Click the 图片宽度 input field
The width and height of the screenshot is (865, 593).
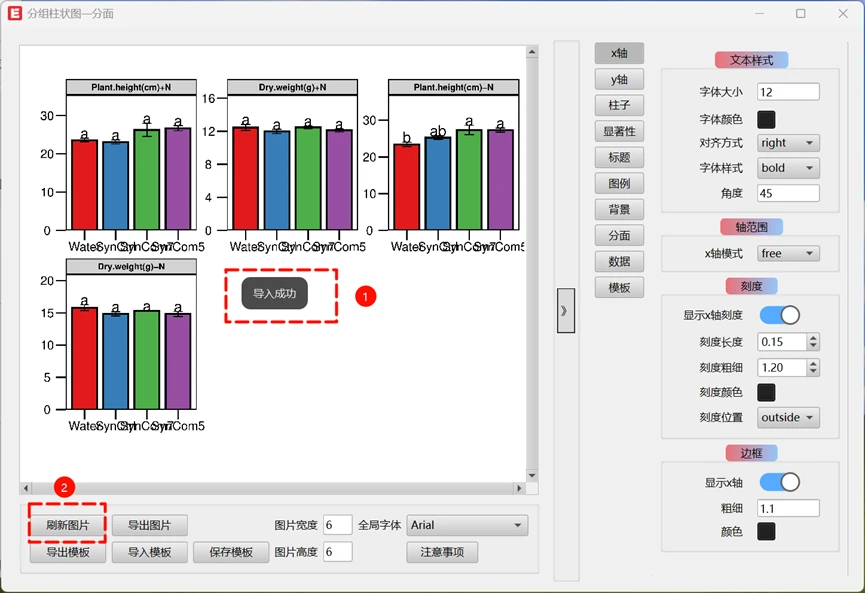pyautogui.click(x=338, y=525)
